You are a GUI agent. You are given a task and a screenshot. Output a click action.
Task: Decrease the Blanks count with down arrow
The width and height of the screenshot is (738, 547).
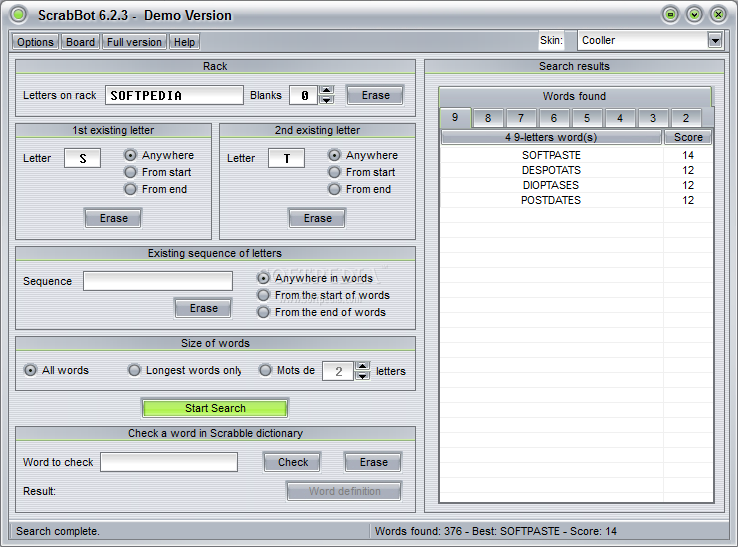coord(326,100)
